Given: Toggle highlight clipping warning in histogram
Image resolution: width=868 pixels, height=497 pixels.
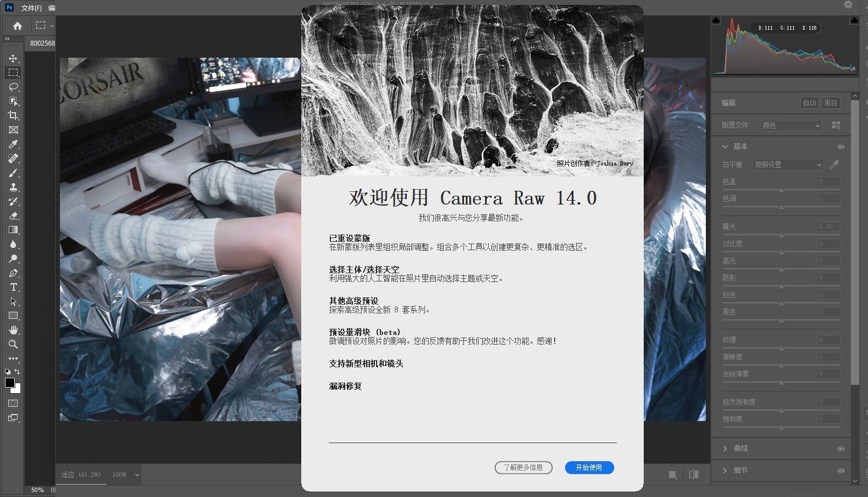Looking at the screenshot, I should click(854, 20).
